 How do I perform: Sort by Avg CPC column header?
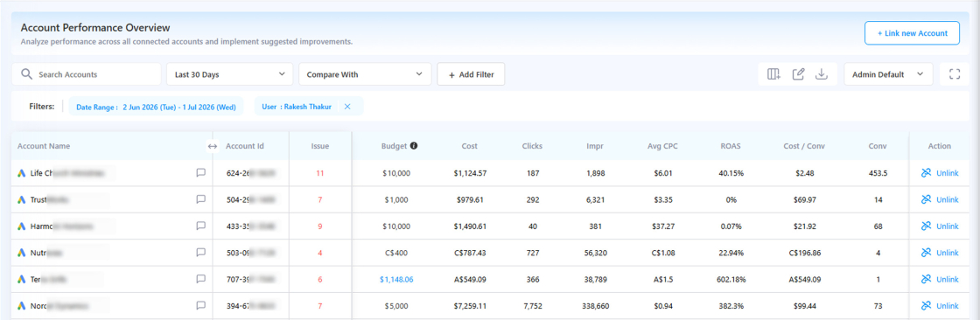(662, 146)
